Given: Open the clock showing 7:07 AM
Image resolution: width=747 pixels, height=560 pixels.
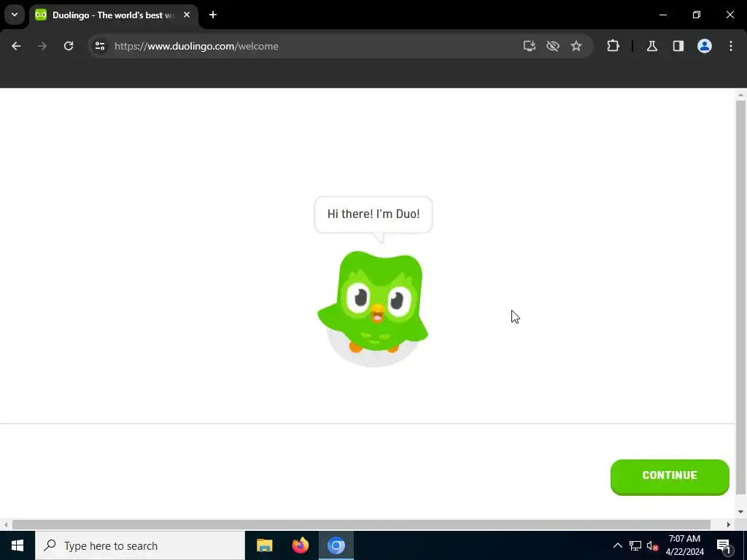Looking at the screenshot, I should tap(684, 545).
